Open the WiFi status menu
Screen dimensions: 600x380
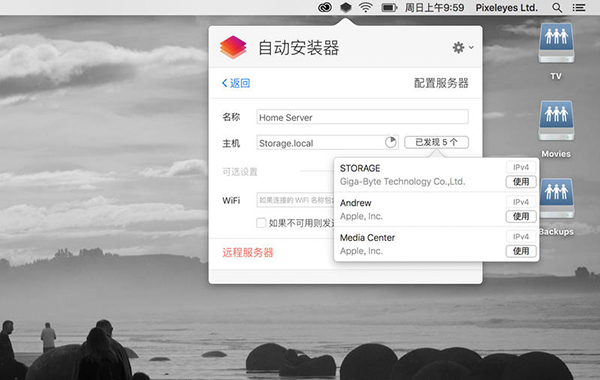click(366, 7)
